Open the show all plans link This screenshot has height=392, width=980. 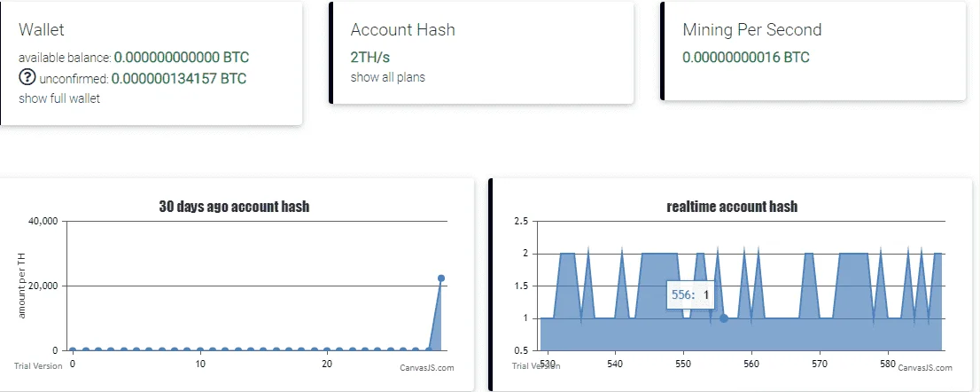coord(387,77)
